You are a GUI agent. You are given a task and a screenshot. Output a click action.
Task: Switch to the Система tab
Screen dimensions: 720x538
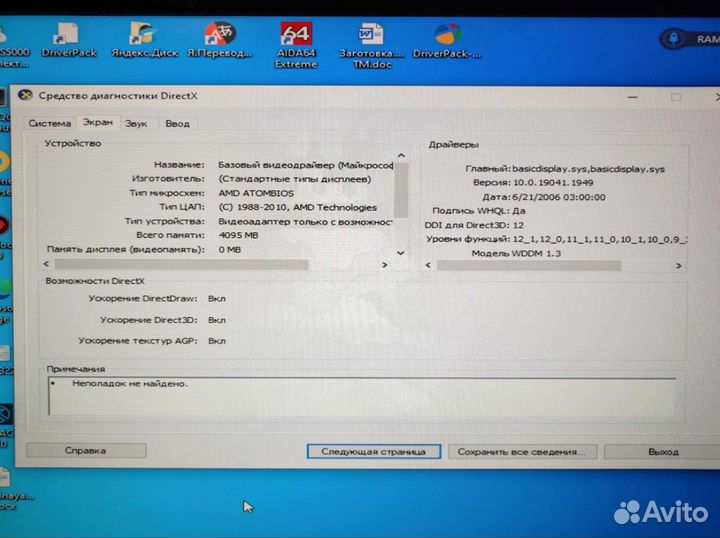click(x=50, y=123)
